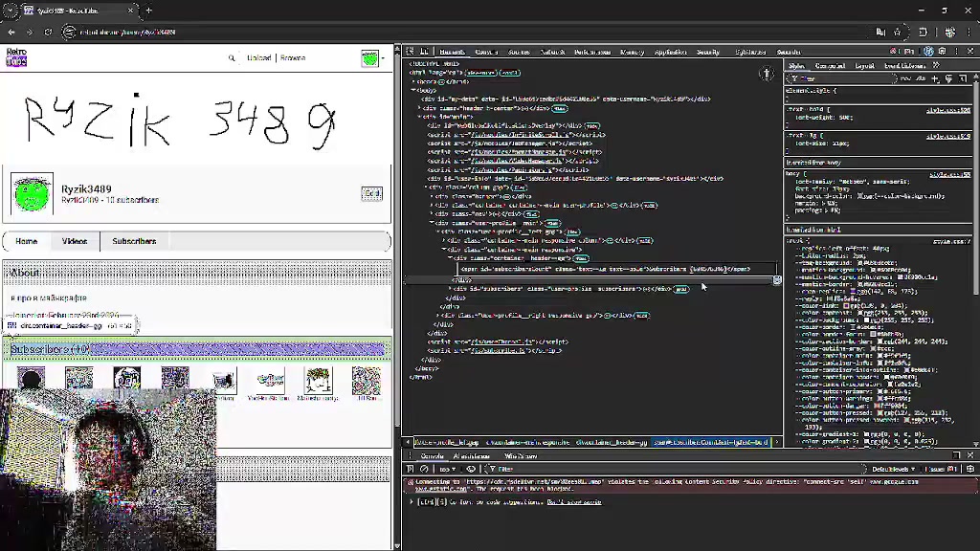This screenshot has height=551, width=980.
Task: Click the search magnifier on the site header
Action: click(232, 58)
